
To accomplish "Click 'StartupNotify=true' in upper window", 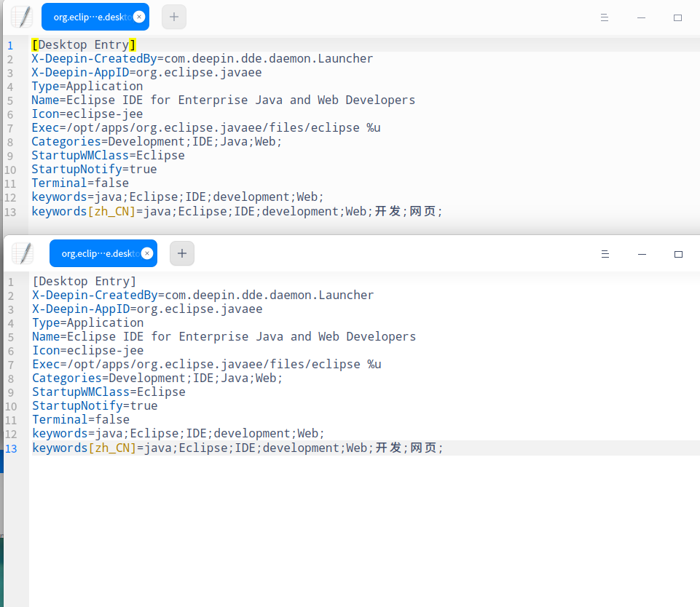I will point(94,169).
